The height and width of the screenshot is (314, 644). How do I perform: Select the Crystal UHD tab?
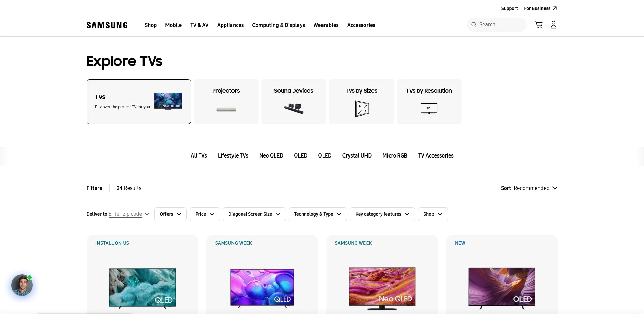pyautogui.click(x=357, y=155)
